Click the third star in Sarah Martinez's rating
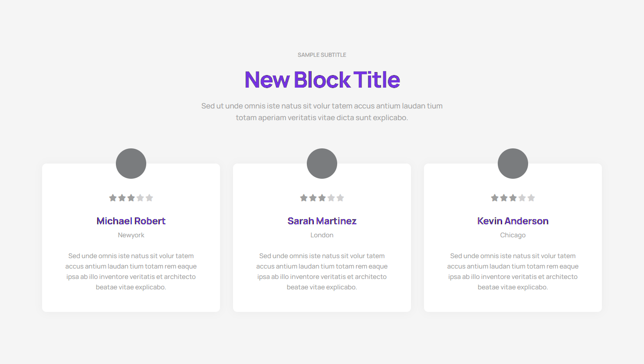The width and height of the screenshot is (644, 364). [322, 198]
